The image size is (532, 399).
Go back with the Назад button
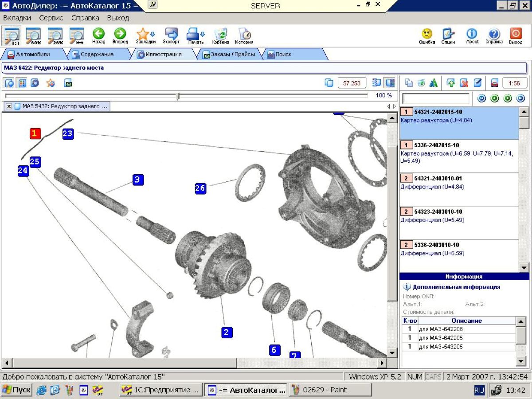pos(98,36)
